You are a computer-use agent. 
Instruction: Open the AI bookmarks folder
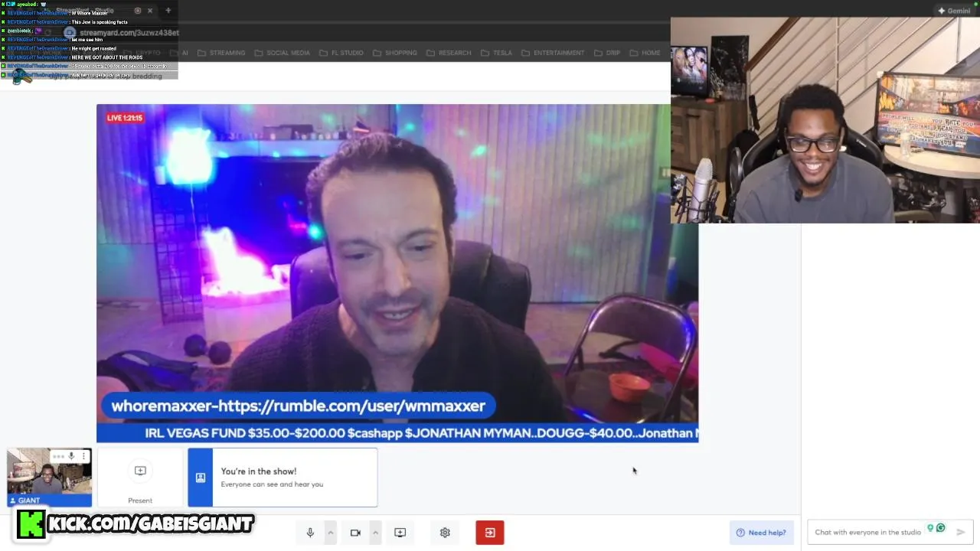pos(179,53)
